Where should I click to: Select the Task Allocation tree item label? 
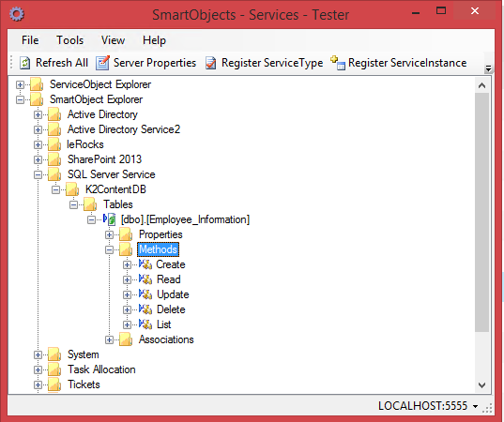101,369
